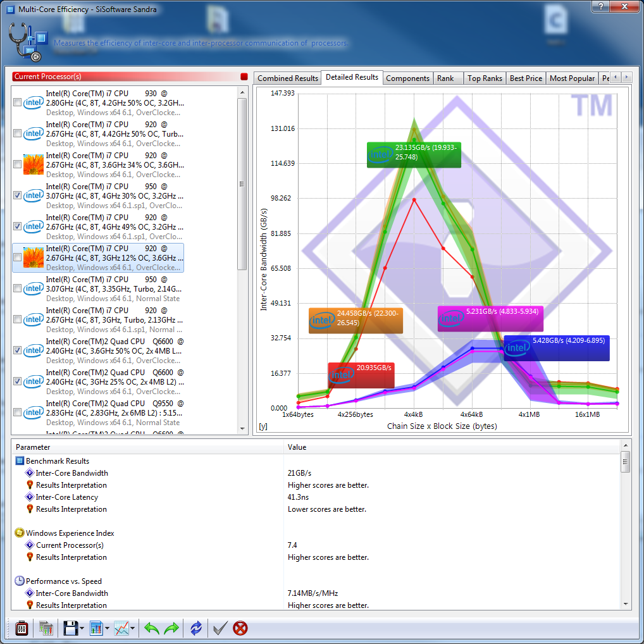The image size is (644, 644).
Task: Select the i7 920 3GHz Turbo Normal row
Action: coord(98,320)
